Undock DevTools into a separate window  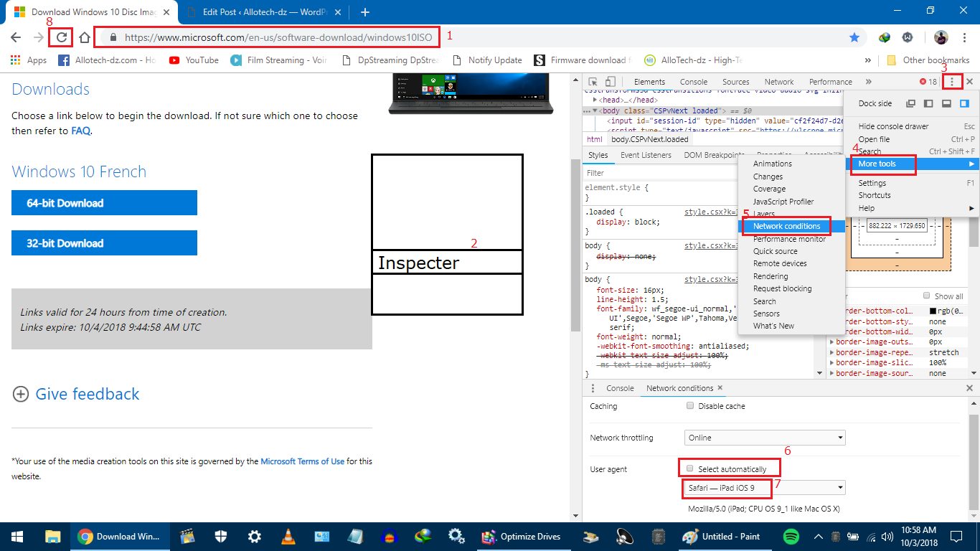coord(910,103)
